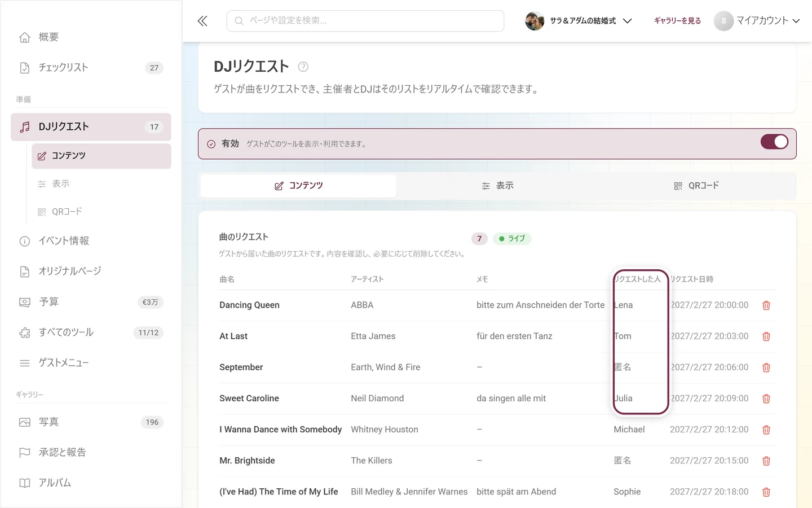
Task: Select コンテンツ sidebar sub-item
Action: (x=101, y=156)
